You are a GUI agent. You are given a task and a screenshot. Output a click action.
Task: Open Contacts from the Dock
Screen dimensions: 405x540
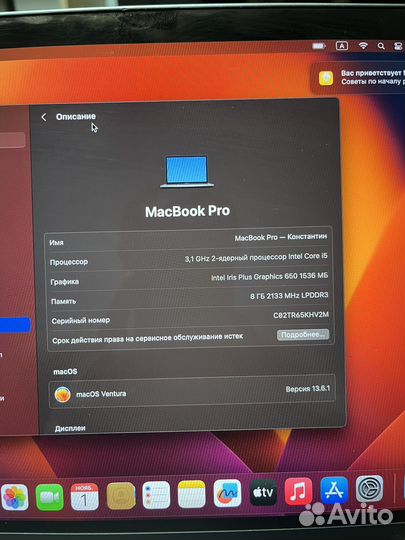[x=121, y=496]
